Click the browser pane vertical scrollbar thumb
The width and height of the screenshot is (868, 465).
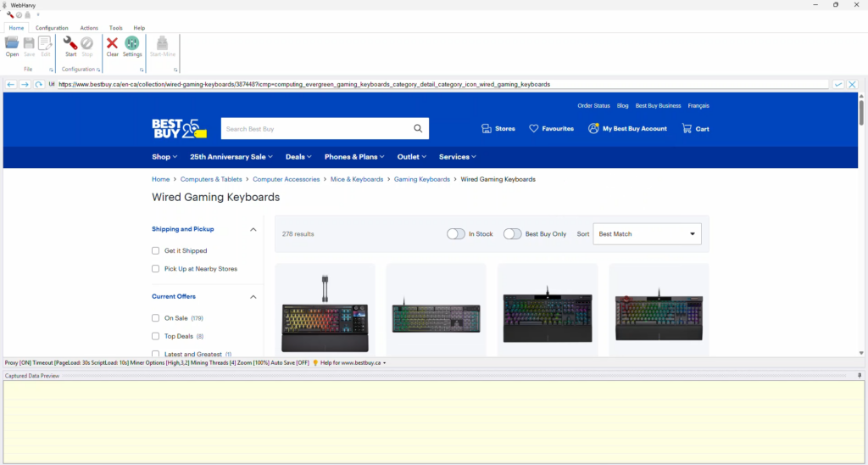[x=861, y=113]
